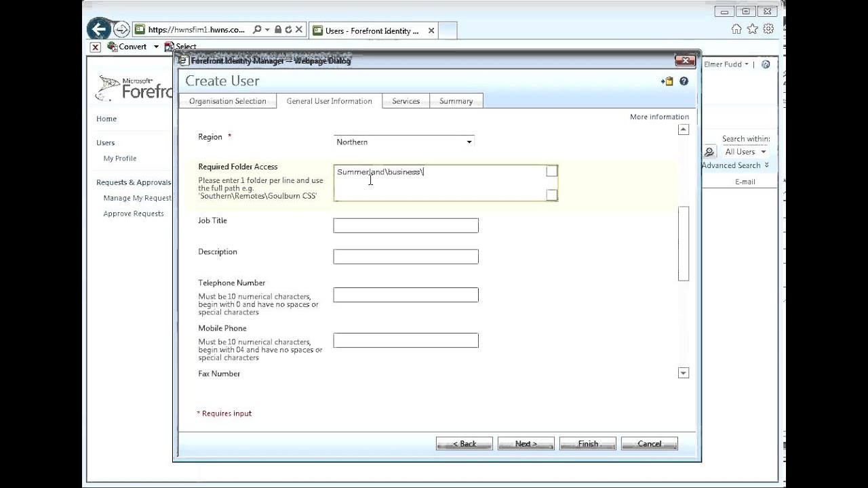The height and width of the screenshot is (488, 868).
Task: Click the More information link
Action: 659,117
